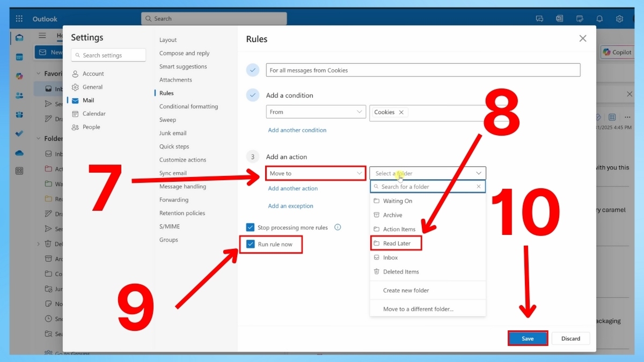Open more actions ellipsis on email
644x362 pixels.
coord(628,117)
